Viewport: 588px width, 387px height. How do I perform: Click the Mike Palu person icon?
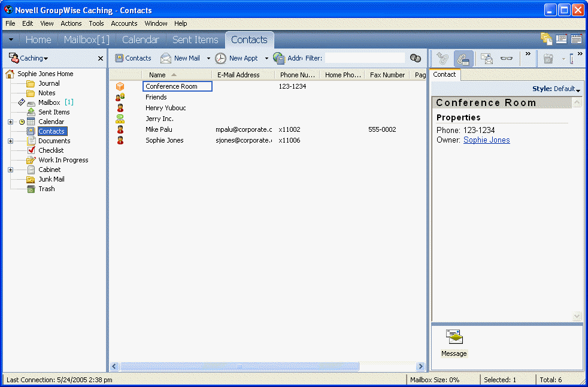tap(120, 129)
